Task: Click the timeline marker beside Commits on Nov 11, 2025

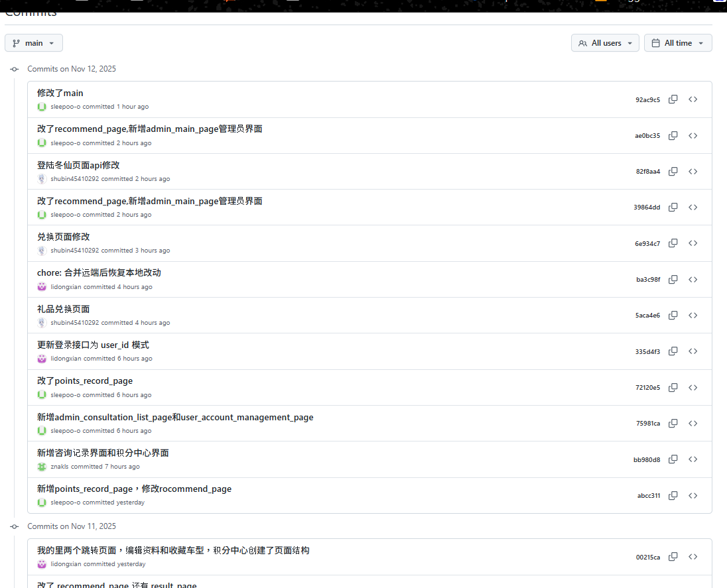Action: point(14,526)
